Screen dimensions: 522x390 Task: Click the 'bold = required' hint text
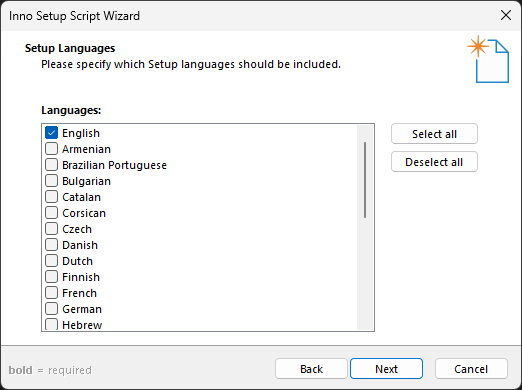tap(50, 370)
